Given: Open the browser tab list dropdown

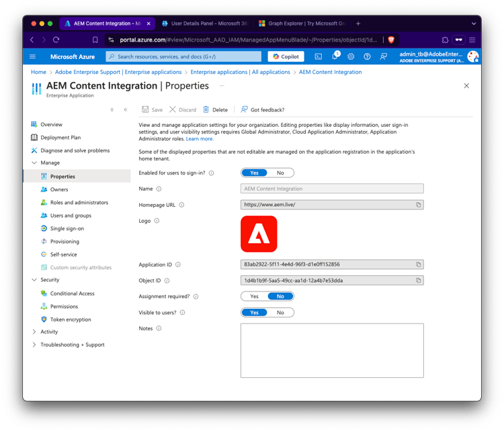Looking at the screenshot, I should coord(474,23).
